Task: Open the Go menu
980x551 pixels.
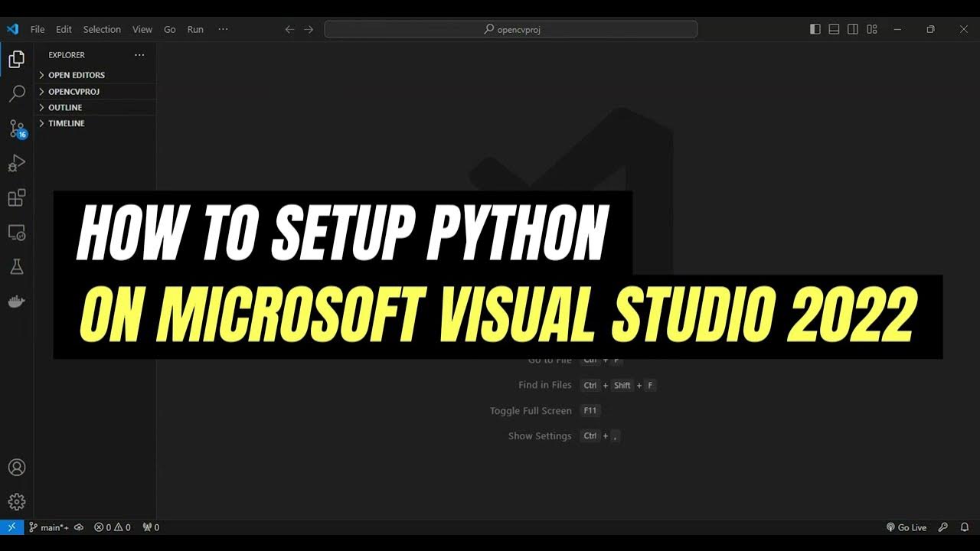Action: [x=170, y=29]
